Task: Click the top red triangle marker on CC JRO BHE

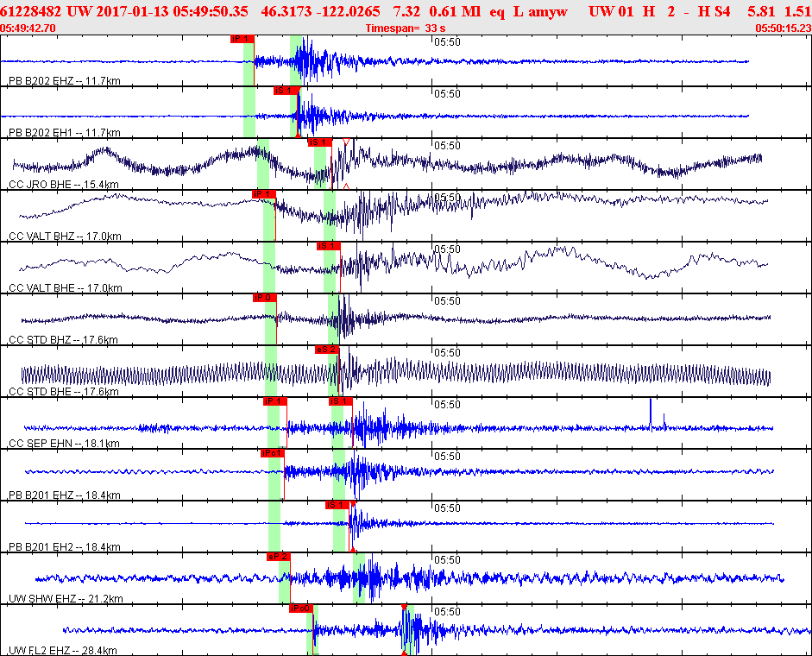Action: click(346, 142)
